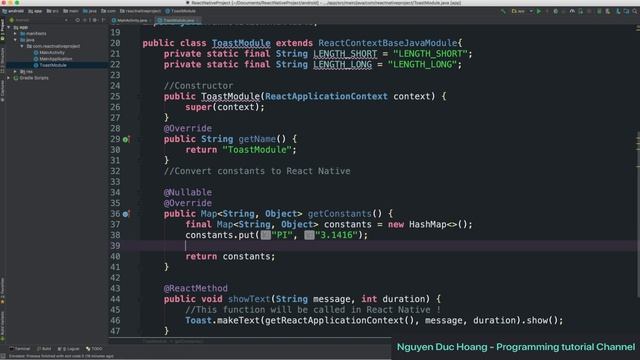Click the folded hint before "PI" on line 38
Image resolution: width=640 pixels, height=360 pixels.
coord(266,235)
